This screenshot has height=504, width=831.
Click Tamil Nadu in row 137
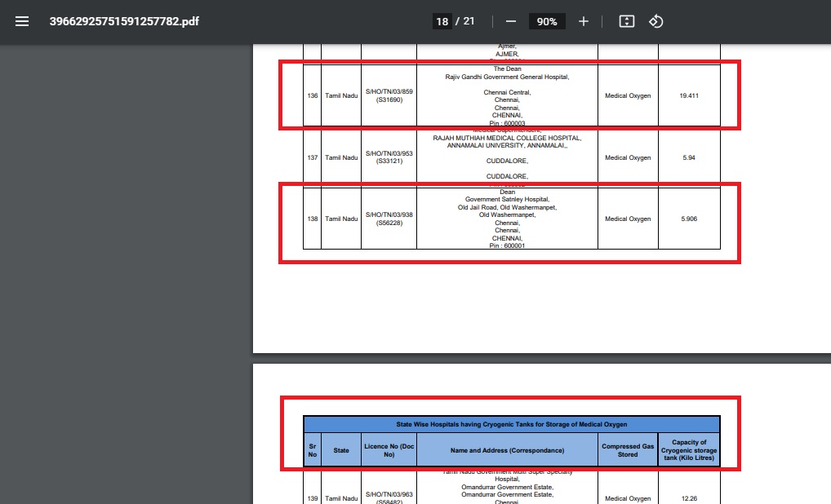click(x=341, y=157)
